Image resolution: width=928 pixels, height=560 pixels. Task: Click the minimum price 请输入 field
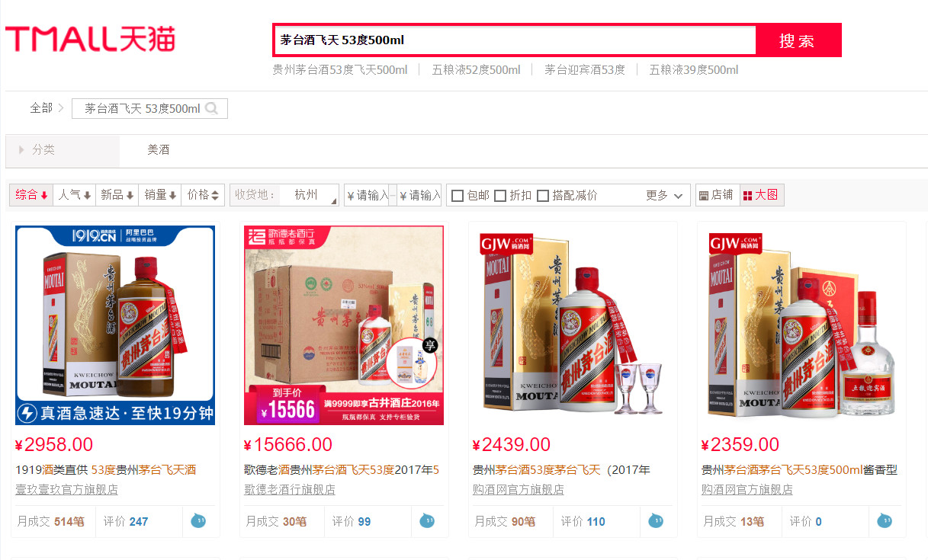click(x=367, y=195)
